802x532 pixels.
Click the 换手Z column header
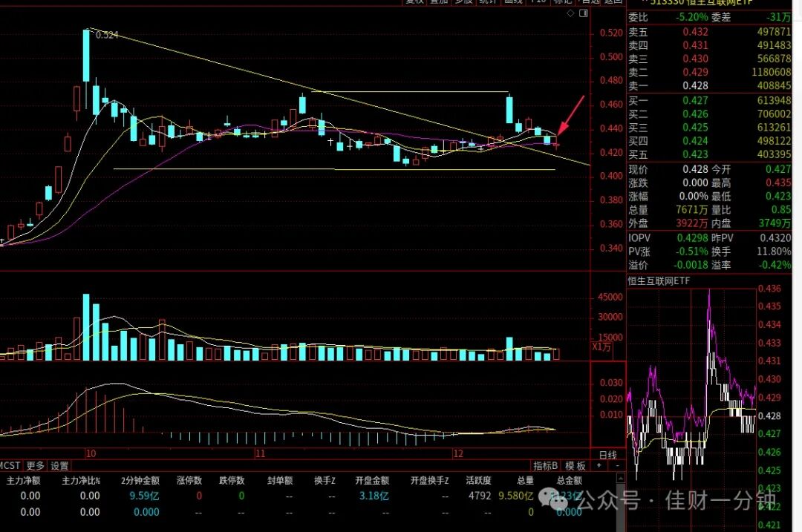click(x=325, y=480)
